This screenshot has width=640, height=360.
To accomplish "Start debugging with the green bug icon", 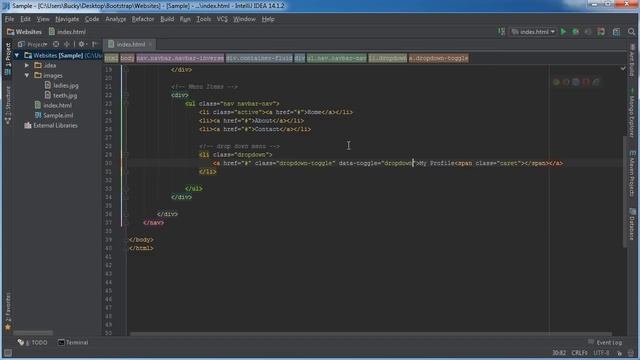I will click(576, 32).
